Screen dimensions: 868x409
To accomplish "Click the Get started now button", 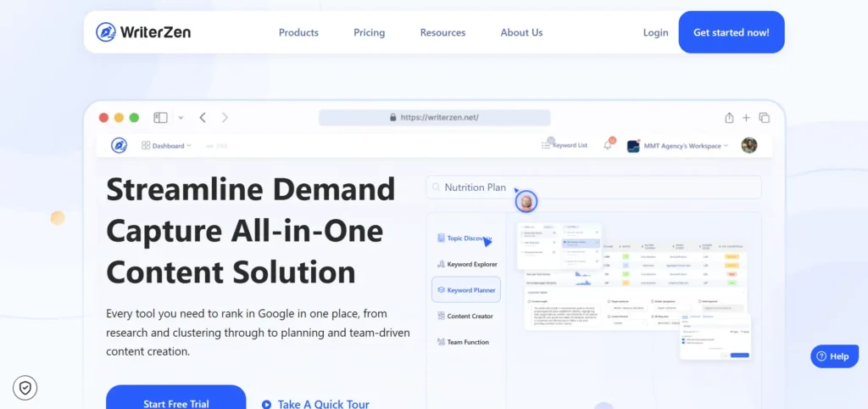I will (x=731, y=32).
